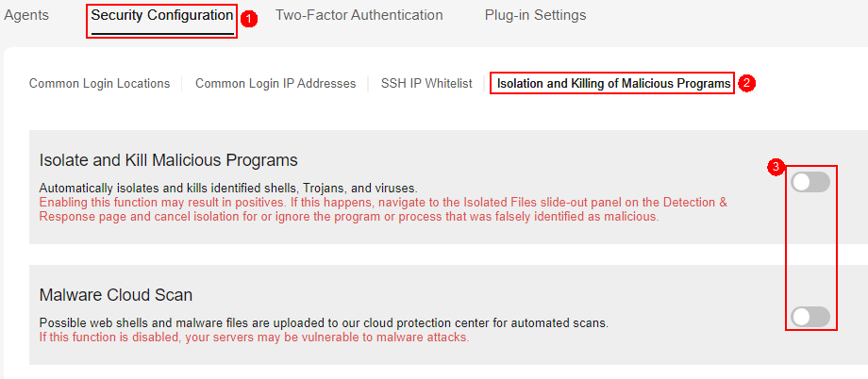Click the Malware Cloud Scan heading

pyautogui.click(x=116, y=295)
